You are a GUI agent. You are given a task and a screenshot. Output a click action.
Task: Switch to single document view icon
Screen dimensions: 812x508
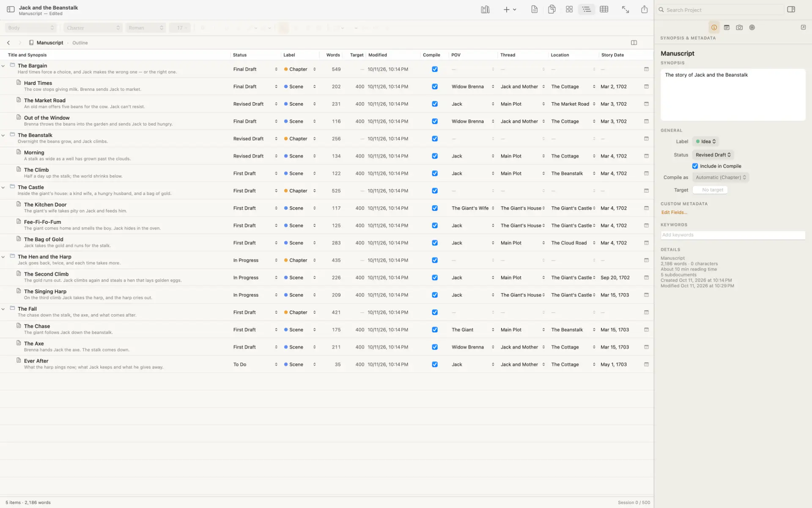pyautogui.click(x=534, y=9)
